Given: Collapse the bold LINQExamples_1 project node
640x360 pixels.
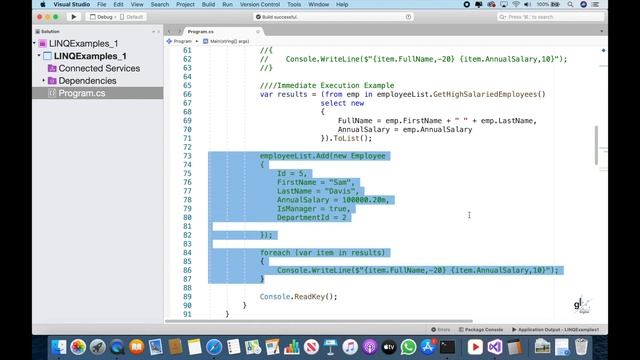Looking at the screenshot, I should click(x=39, y=56).
